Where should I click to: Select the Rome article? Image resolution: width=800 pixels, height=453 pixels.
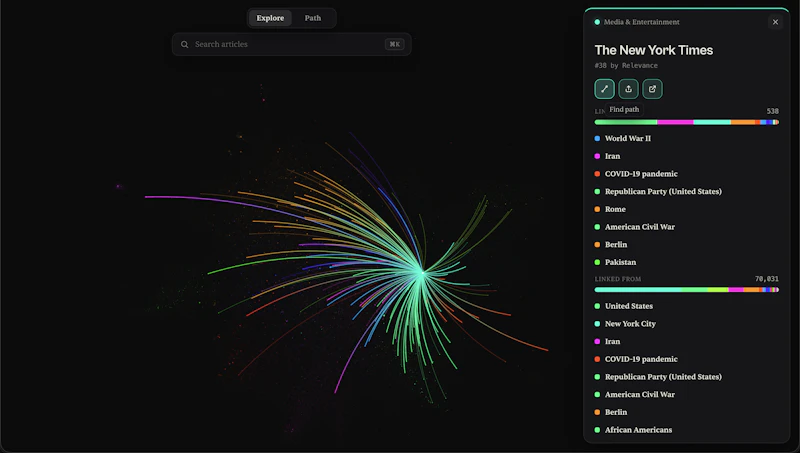(x=615, y=209)
